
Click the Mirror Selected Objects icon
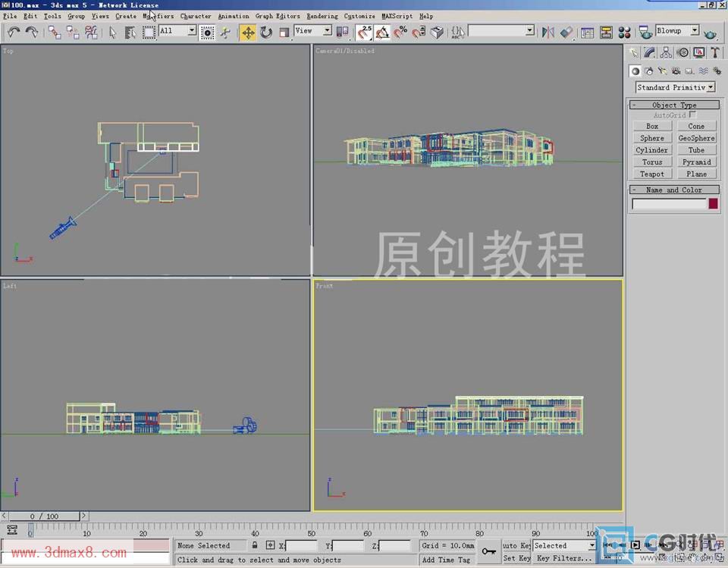548,32
